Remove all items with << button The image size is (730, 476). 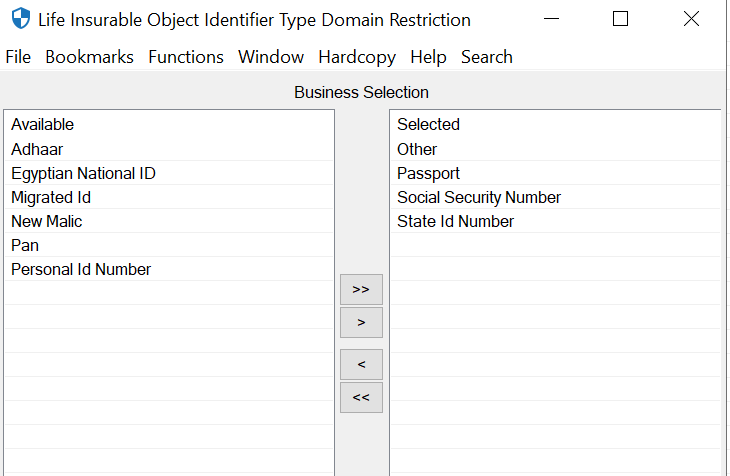tap(361, 397)
